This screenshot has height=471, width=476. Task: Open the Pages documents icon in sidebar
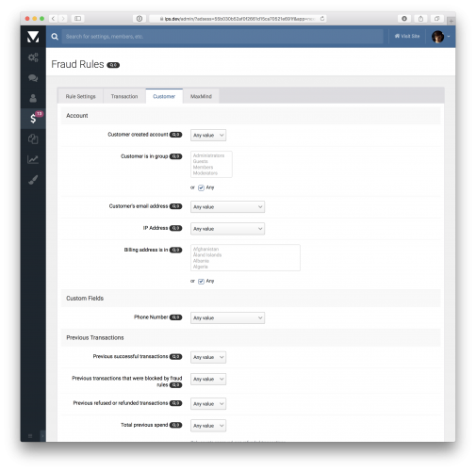(x=33, y=138)
